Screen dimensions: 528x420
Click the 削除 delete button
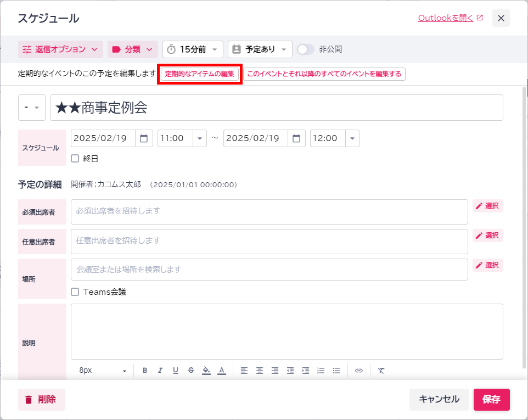point(42,400)
